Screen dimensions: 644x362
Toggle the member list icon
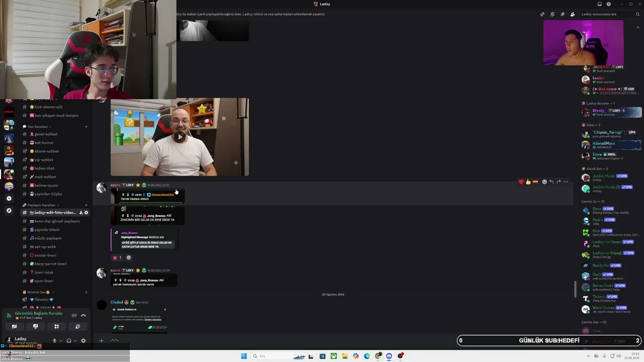pyautogui.click(x=573, y=14)
